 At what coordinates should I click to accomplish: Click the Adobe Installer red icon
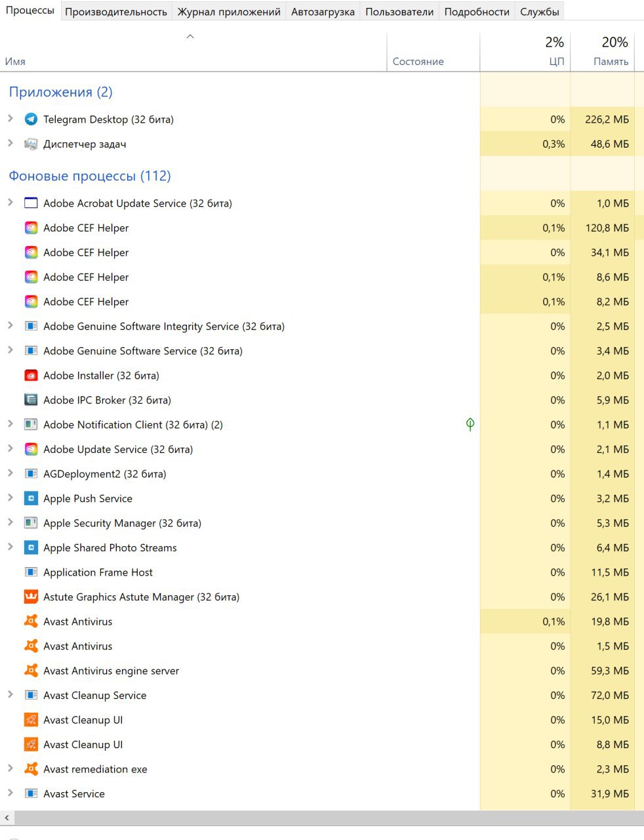click(x=31, y=375)
